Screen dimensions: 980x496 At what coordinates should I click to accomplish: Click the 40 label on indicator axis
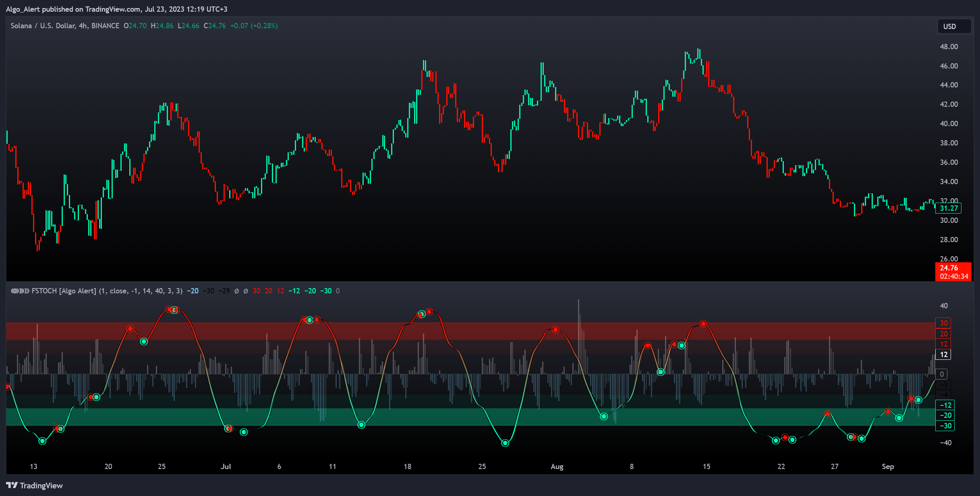point(944,305)
